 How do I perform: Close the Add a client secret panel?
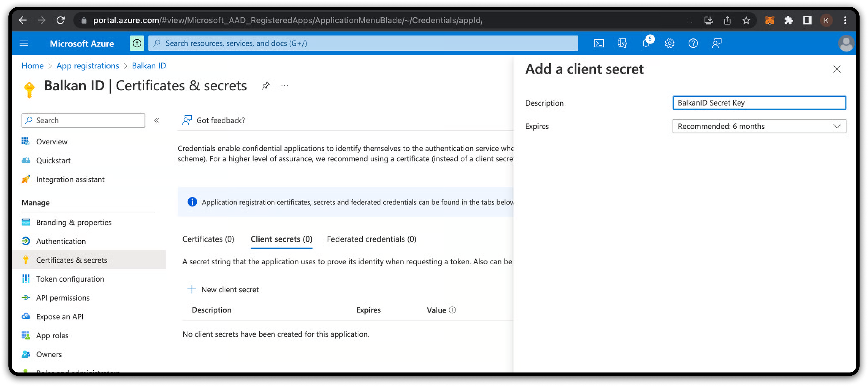coord(837,69)
